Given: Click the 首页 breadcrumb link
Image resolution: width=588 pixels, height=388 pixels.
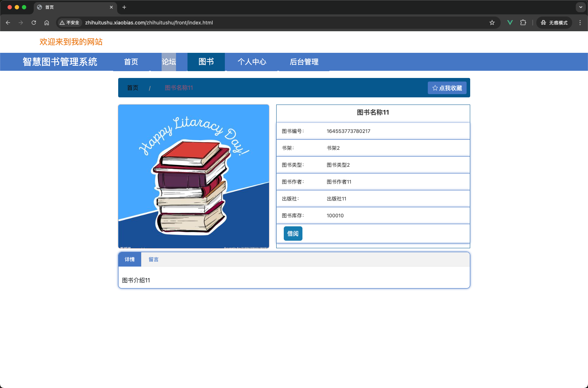Looking at the screenshot, I should (x=133, y=88).
